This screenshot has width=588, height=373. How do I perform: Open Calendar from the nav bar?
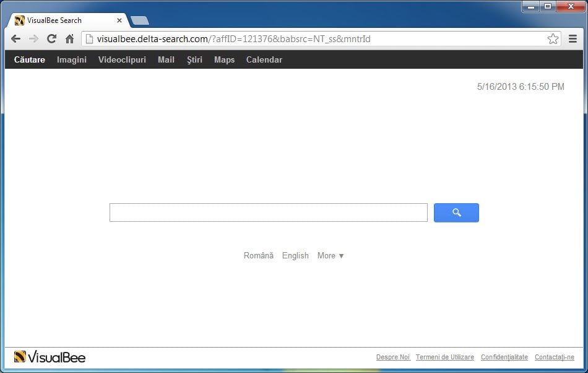(x=264, y=59)
